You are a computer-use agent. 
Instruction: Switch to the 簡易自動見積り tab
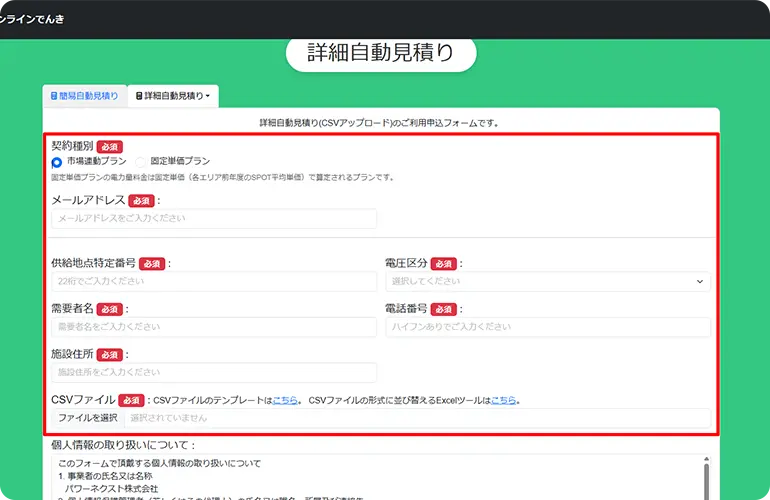click(x=85, y=96)
